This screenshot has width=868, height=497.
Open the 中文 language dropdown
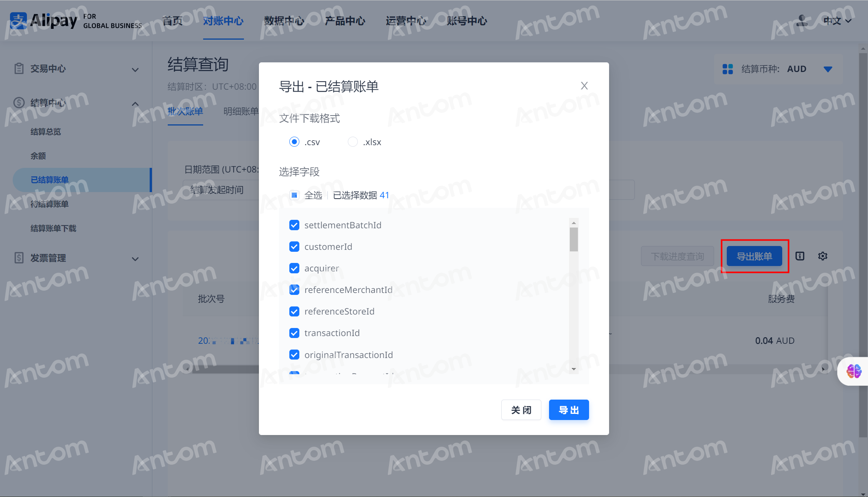coord(838,21)
